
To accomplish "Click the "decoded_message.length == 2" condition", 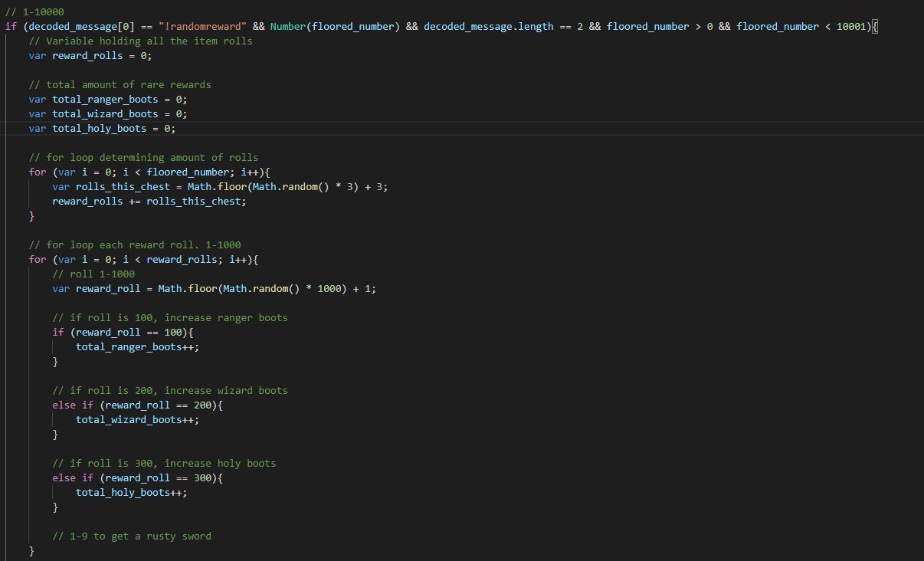I will click(503, 27).
